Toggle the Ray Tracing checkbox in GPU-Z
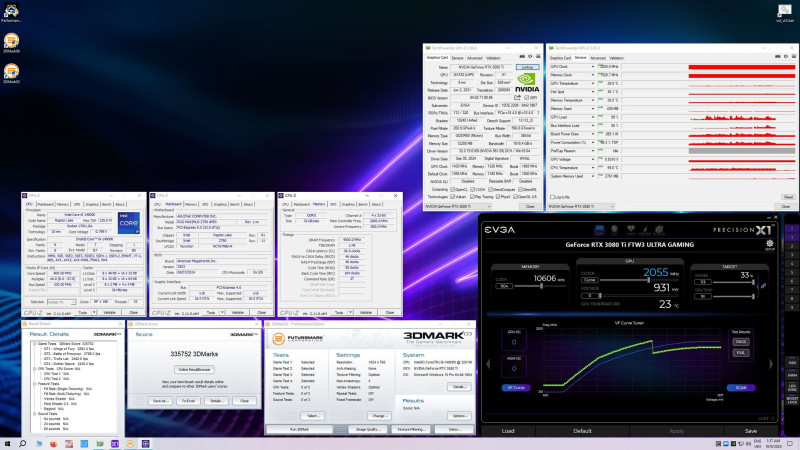 coord(472,196)
